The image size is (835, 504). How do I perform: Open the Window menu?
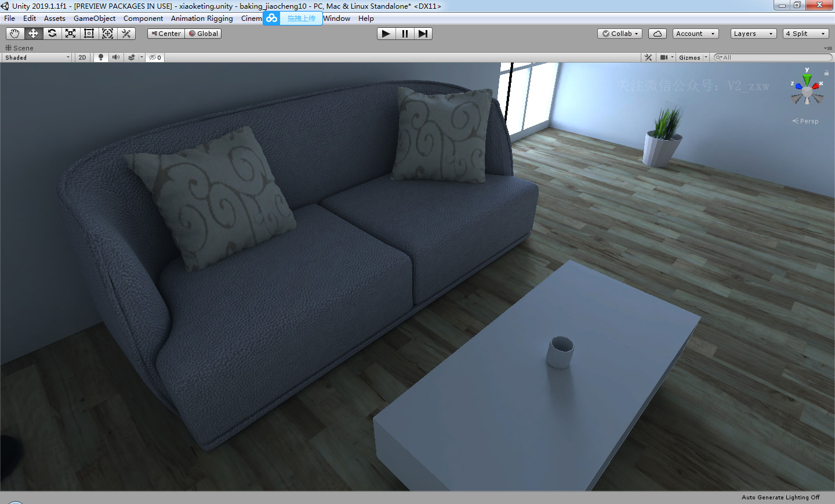(337, 19)
